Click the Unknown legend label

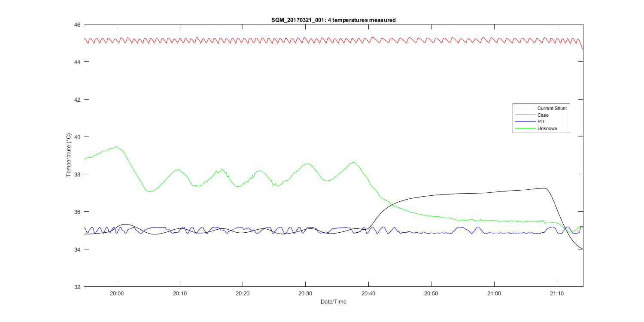point(547,128)
